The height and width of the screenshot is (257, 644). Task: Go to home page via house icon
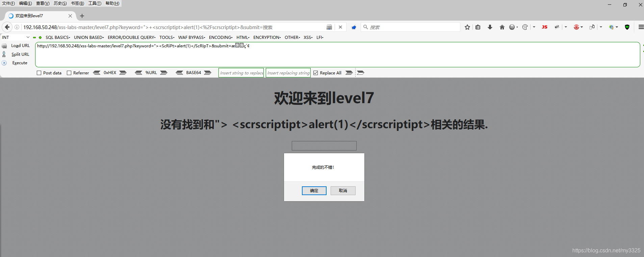(x=502, y=27)
